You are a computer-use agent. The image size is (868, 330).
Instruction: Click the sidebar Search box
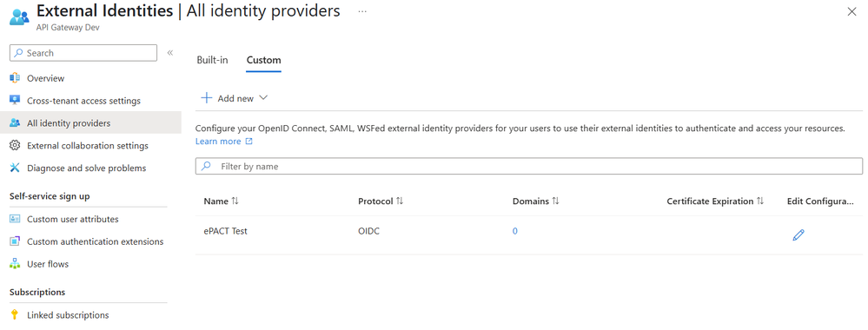pyautogui.click(x=83, y=53)
